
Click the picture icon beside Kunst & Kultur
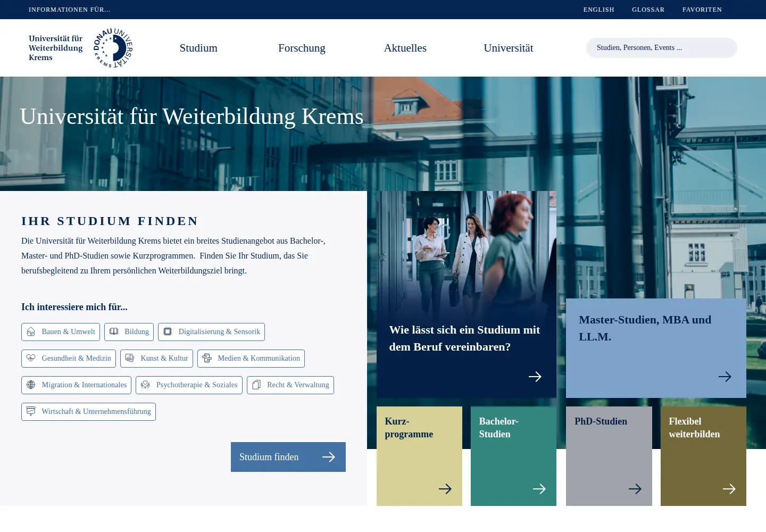130,358
